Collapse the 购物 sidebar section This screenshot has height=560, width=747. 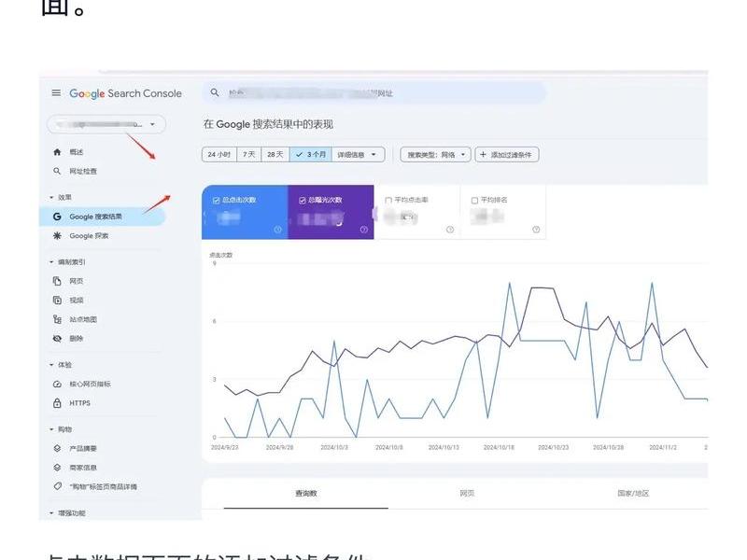pyautogui.click(x=51, y=429)
